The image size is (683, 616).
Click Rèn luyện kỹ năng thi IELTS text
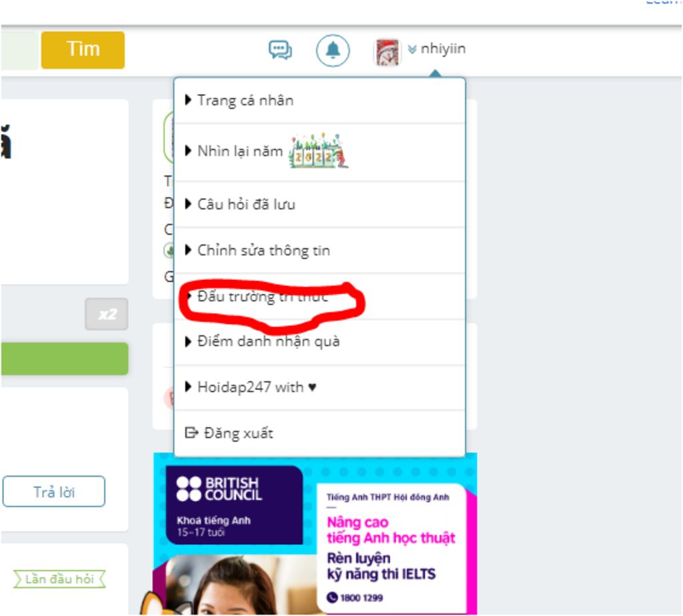click(381, 566)
